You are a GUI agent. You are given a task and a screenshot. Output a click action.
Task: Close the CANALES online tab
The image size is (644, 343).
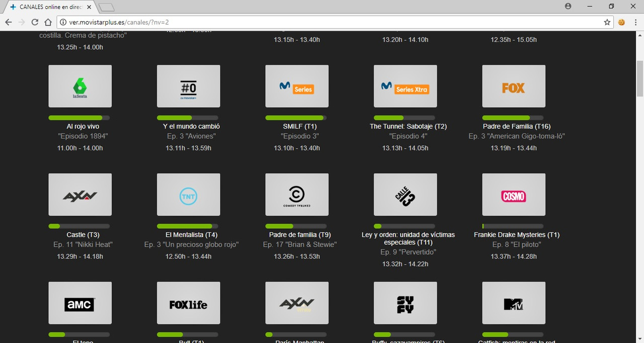click(89, 7)
